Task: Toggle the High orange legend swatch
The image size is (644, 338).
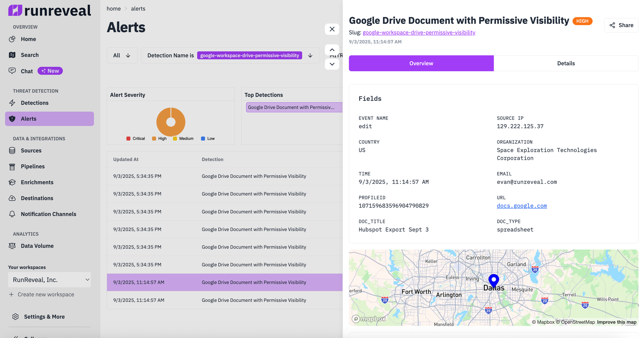Action: 154,139
